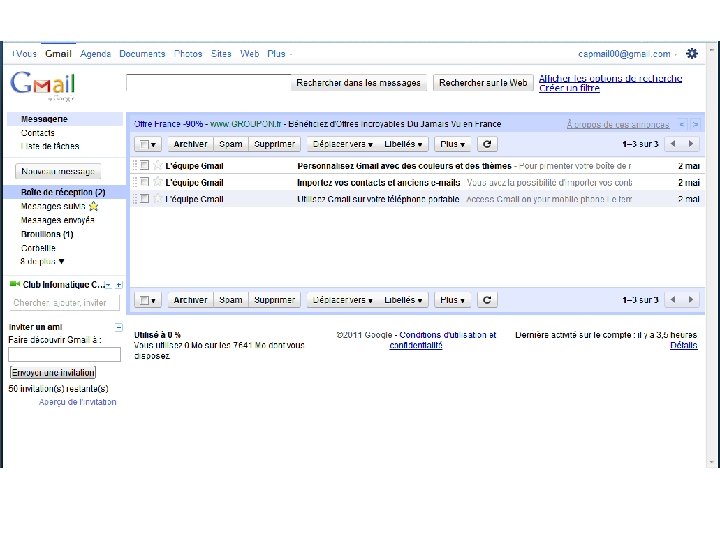Open top toolbar 'Plus' dropdown

(452, 144)
